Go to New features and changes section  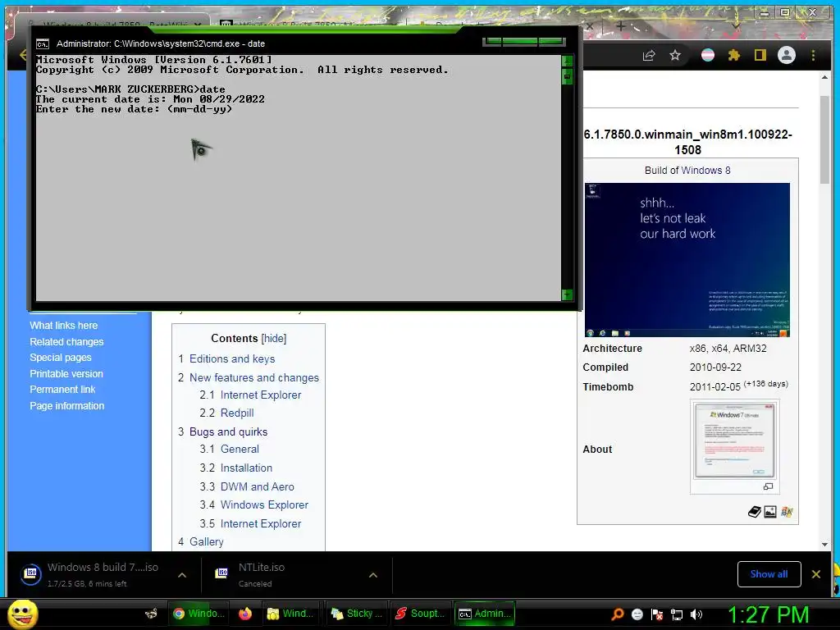click(x=254, y=377)
